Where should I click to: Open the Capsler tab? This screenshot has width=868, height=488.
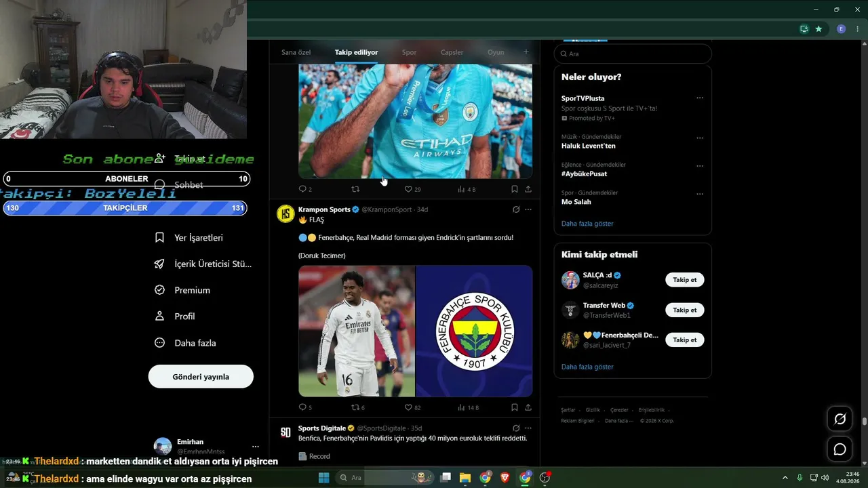452,52
